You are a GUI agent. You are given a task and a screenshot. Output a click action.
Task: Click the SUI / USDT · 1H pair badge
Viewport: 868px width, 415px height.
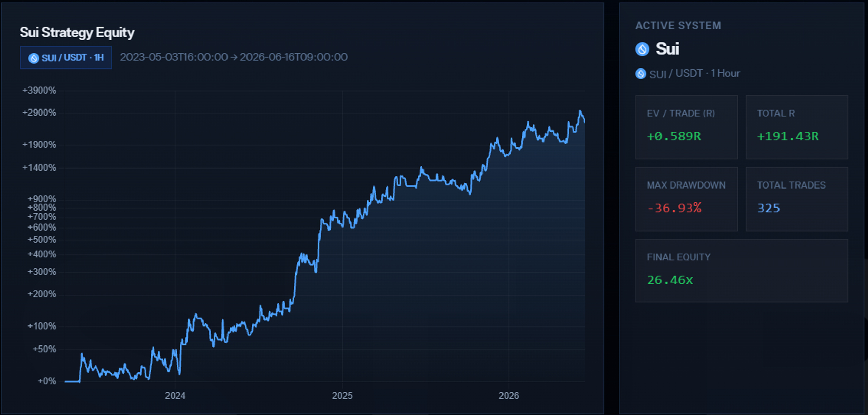pos(66,58)
